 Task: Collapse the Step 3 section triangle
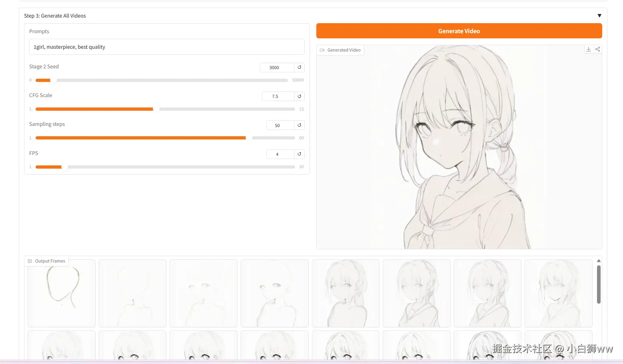[x=599, y=16]
